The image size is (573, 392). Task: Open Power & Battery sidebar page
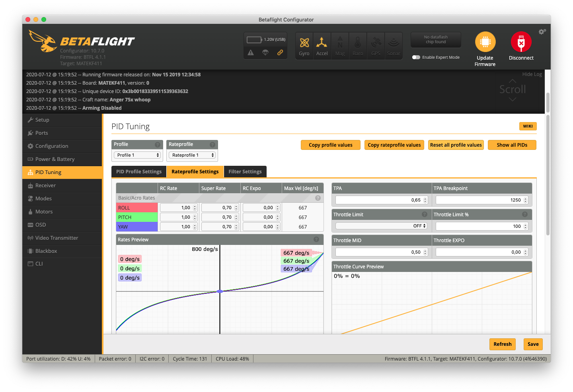point(62,159)
